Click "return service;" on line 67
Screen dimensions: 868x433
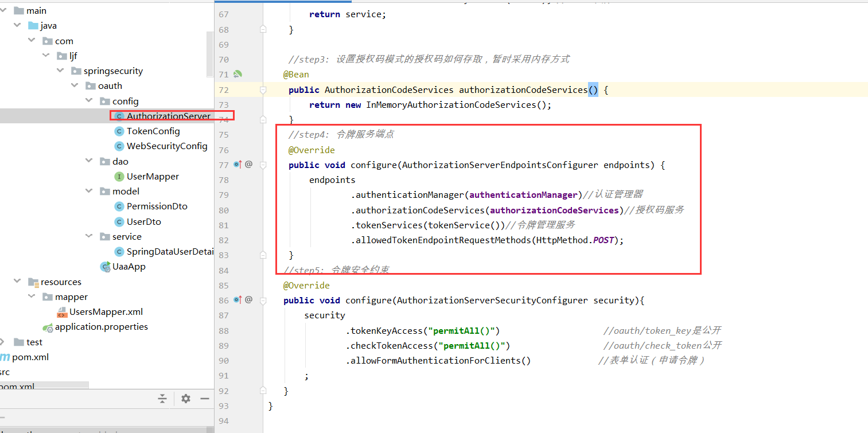348,14
